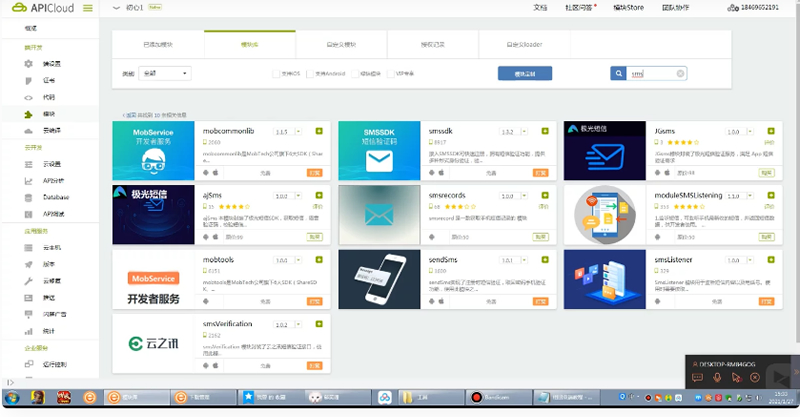The image size is (800, 417).
Task: Enable the iOS support checkbox
Action: pos(276,74)
